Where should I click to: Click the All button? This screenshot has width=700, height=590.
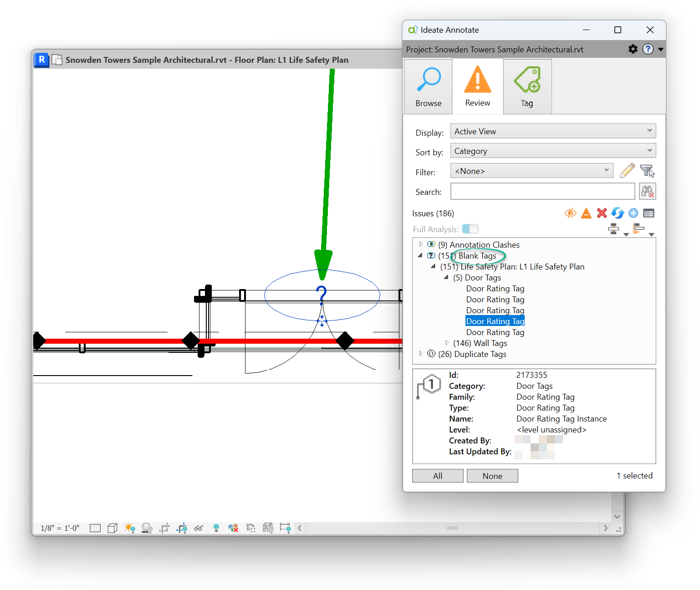click(438, 476)
